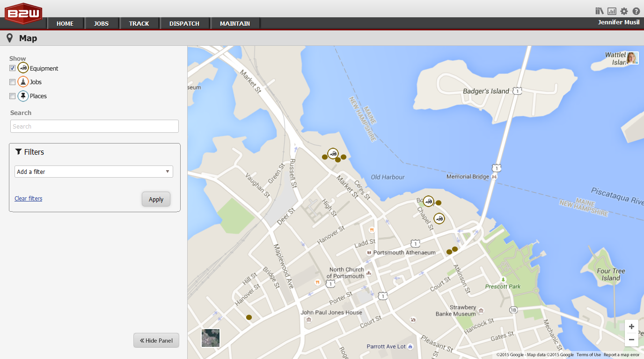Enable the Jobs checkbox
The width and height of the screenshot is (644, 359).
tap(13, 82)
